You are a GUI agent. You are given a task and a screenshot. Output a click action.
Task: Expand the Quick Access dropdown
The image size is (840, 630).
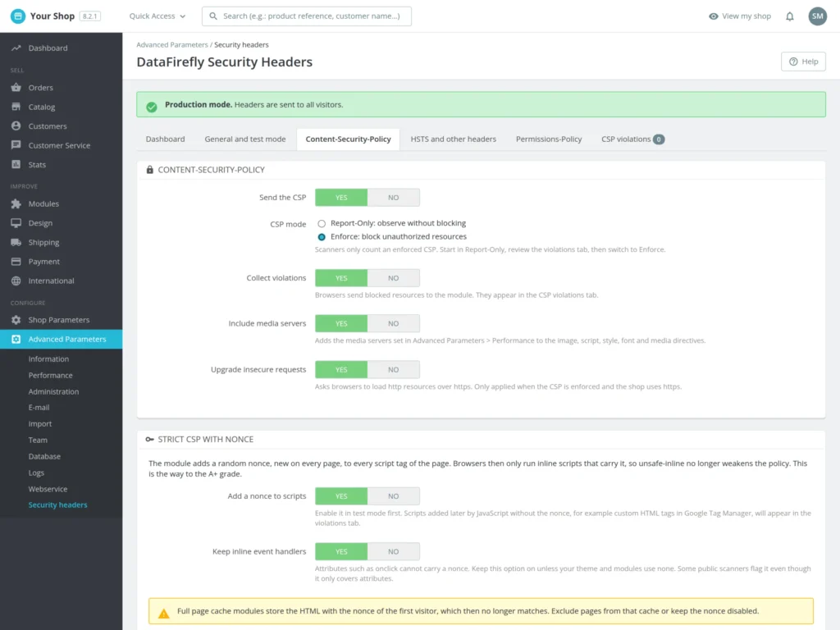pyautogui.click(x=157, y=16)
